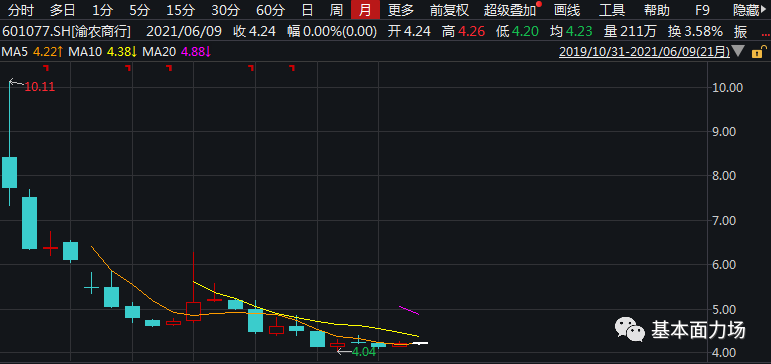Click the 低 4.20 low value
771x364 pixels.
(516, 32)
